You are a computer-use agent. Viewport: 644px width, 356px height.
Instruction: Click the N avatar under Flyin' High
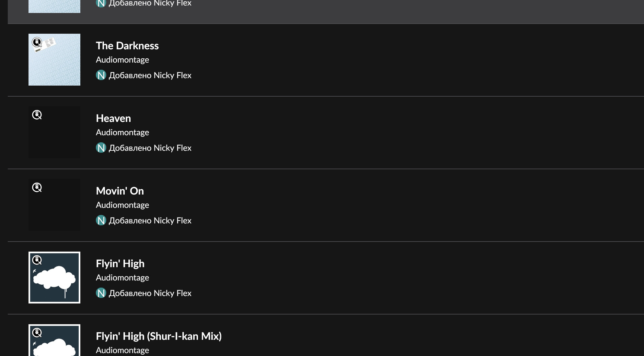[101, 293]
